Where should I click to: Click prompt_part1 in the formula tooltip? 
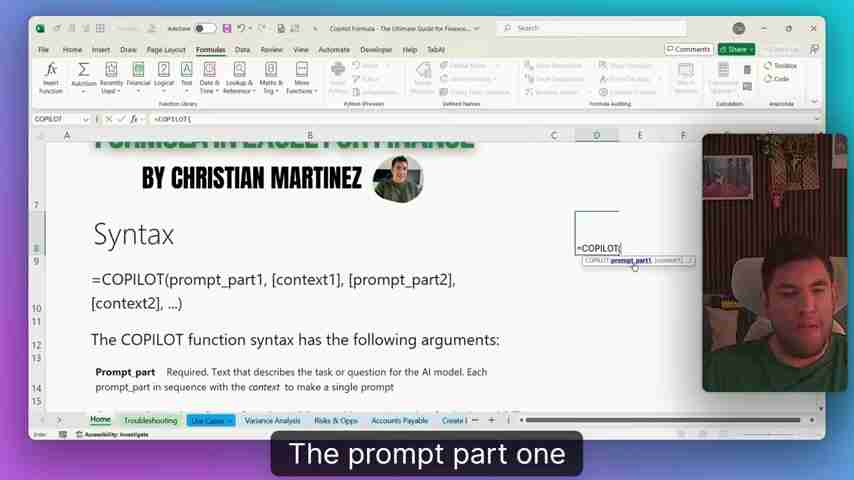click(631, 260)
